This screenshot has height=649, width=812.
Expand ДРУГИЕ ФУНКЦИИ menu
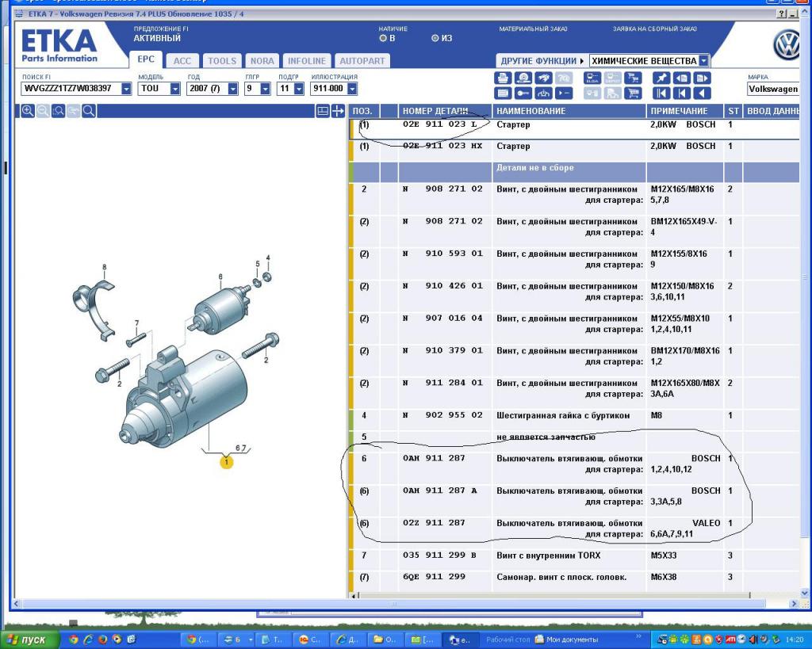[x=542, y=60]
